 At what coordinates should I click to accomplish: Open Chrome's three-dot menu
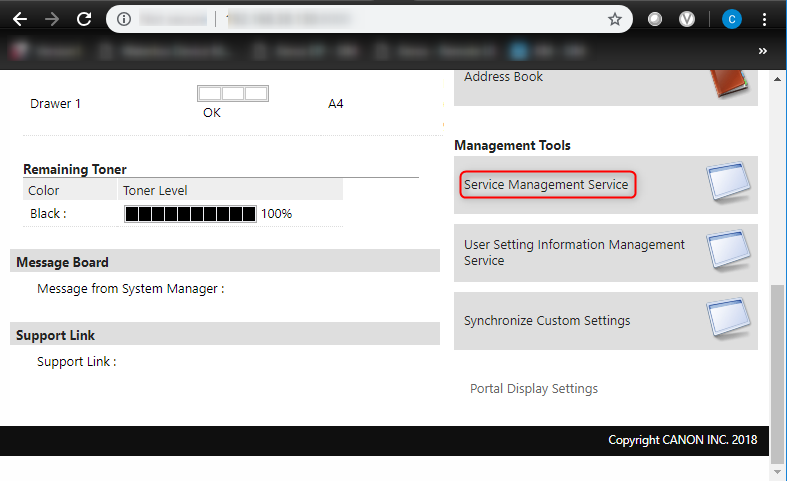(x=765, y=19)
